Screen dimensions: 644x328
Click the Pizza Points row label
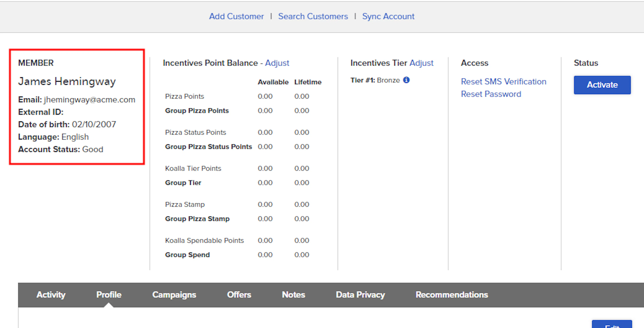tap(184, 96)
